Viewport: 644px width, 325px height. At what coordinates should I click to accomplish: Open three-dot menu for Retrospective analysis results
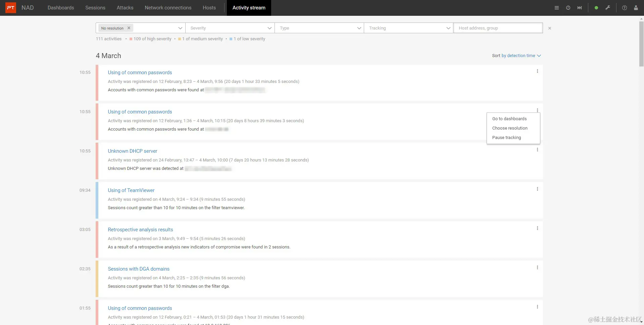pyautogui.click(x=537, y=228)
